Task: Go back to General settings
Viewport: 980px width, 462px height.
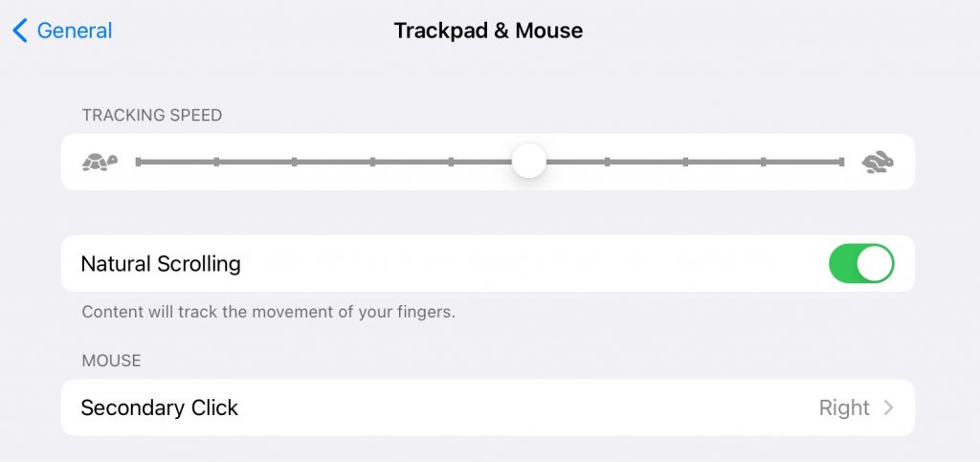Action: coord(62,30)
